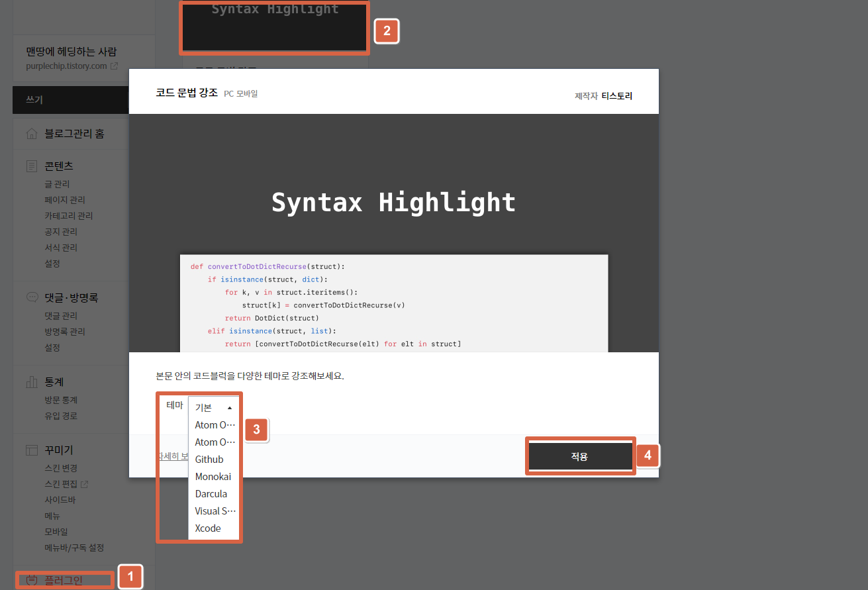Open 설정 under the 콘텐츠 section

point(52,264)
